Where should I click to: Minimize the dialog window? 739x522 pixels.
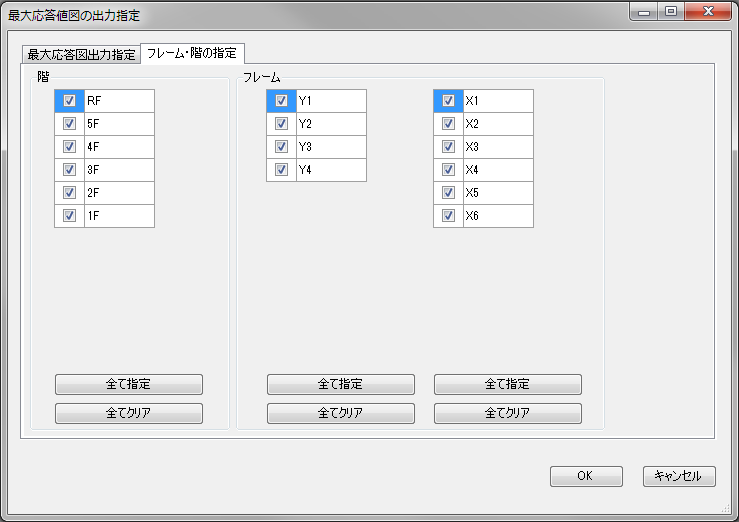click(644, 11)
